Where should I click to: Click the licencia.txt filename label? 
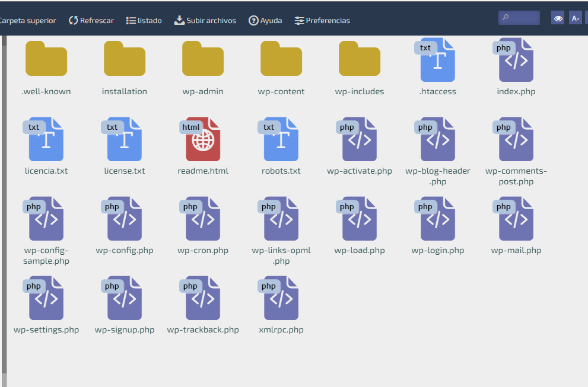pyautogui.click(x=46, y=171)
